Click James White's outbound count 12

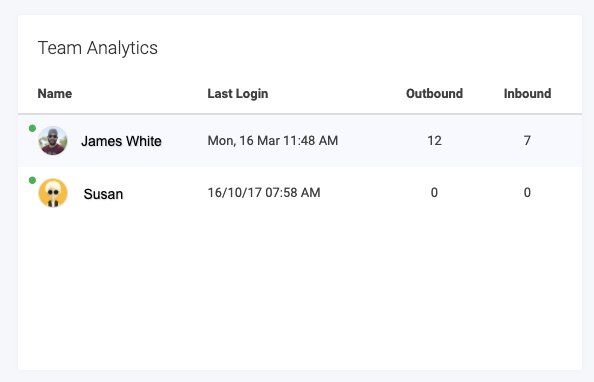pyautogui.click(x=434, y=141)
